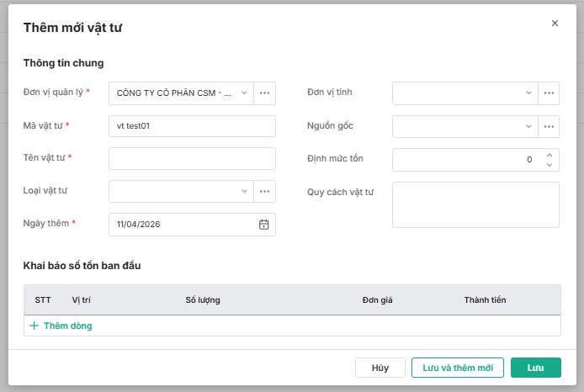Screen dimensions: 584x392
Task: Click the Số lượng column header
Action: 203,300
